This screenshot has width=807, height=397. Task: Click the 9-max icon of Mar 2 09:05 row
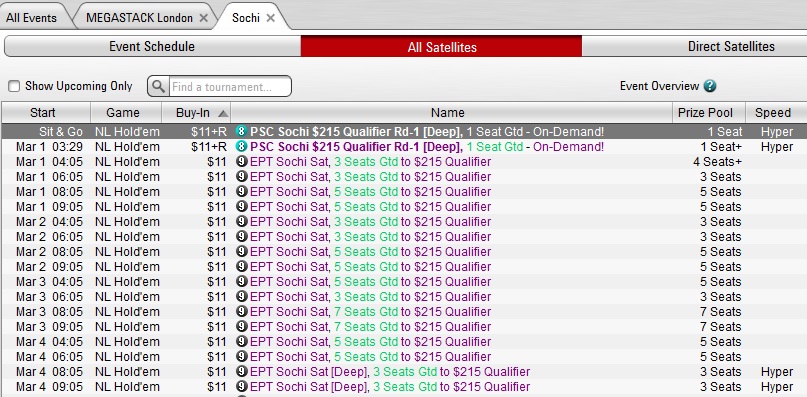click(242, 267)
